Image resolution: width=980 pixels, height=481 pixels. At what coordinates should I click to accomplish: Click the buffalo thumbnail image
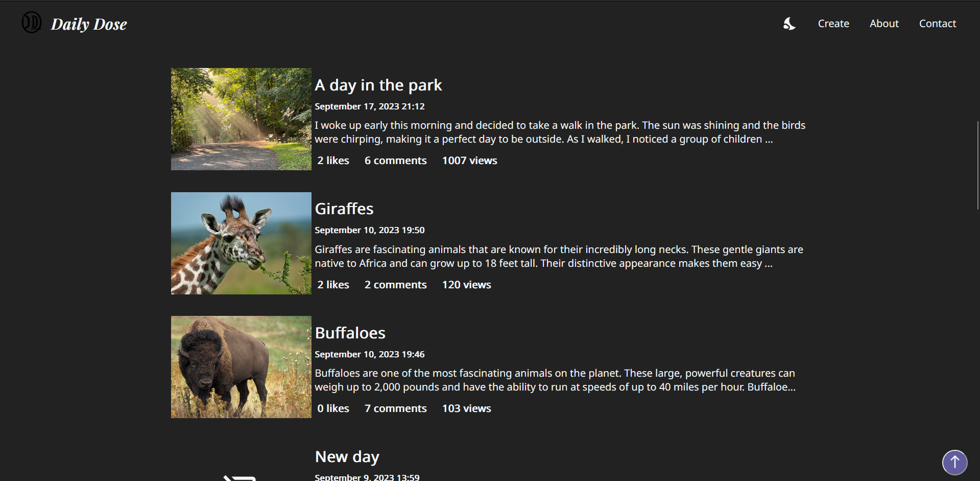point(241,367)
